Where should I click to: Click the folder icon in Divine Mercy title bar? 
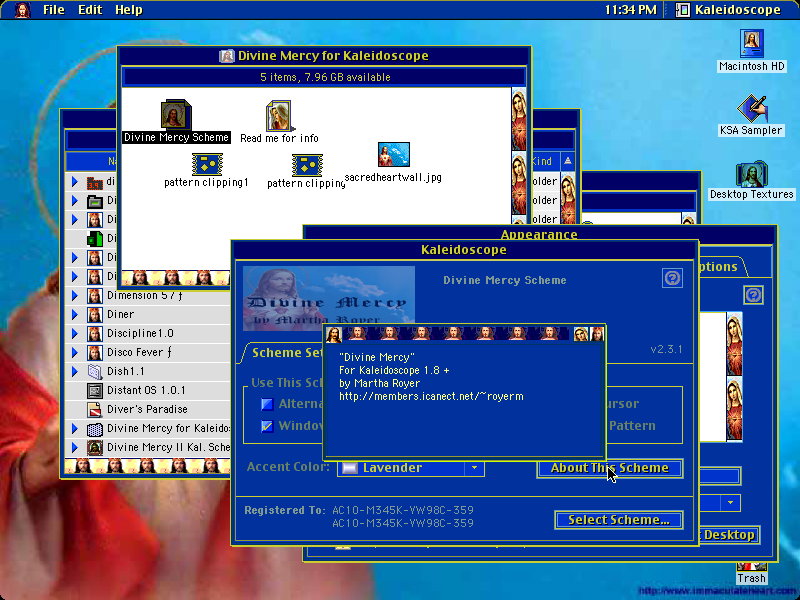click(x=227, y=56)
